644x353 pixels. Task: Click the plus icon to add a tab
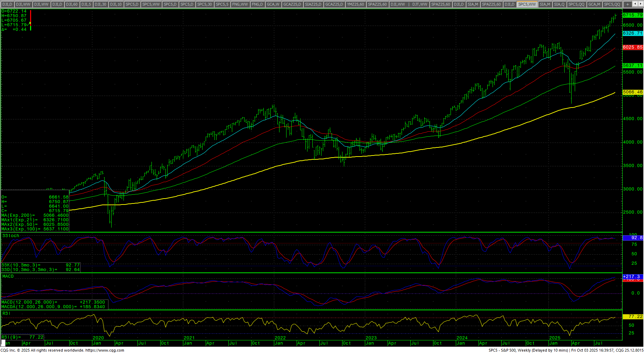[x=628, y=4]
